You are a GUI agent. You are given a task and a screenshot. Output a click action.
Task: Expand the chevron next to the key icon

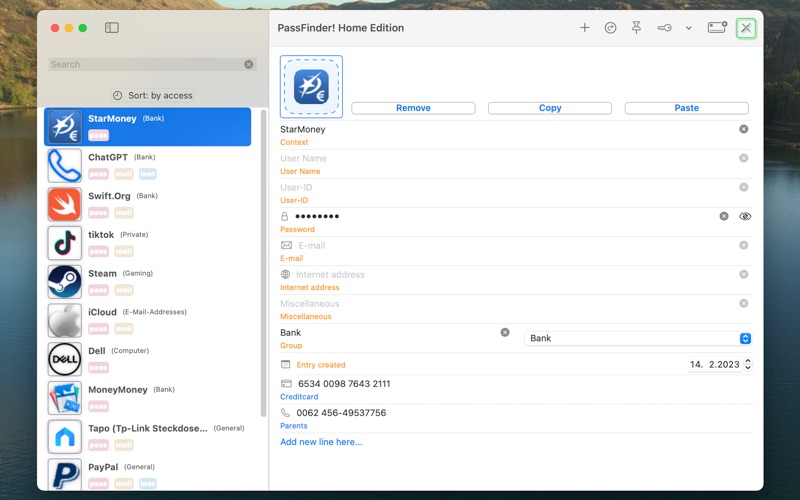[689, 28]
